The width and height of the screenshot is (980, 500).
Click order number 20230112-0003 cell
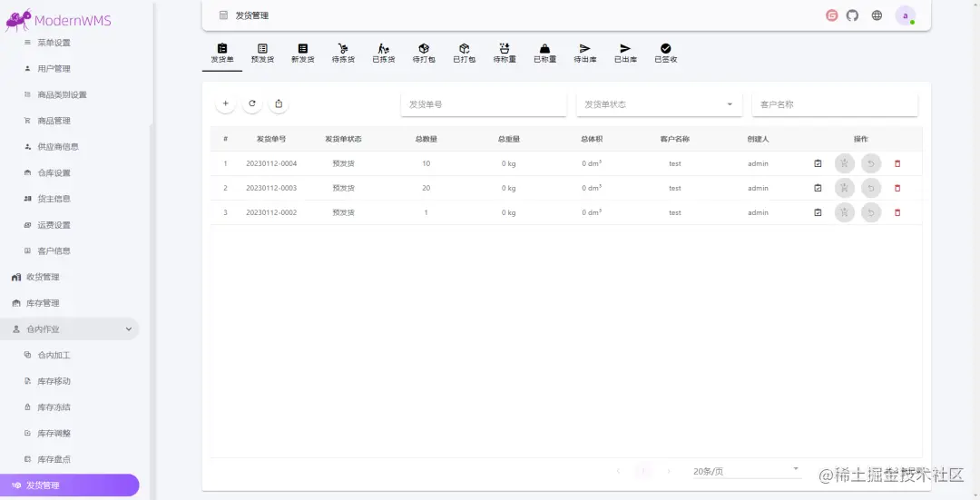(x=271, y=188)
